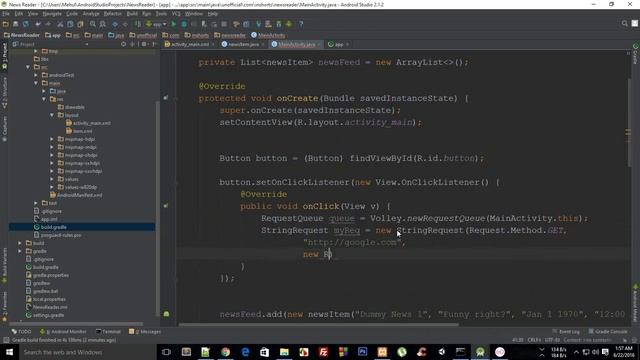Click MainActivity in the navigation breadcrumb
Viewport: 640px width, 360px height.
[x=268, y=35]
